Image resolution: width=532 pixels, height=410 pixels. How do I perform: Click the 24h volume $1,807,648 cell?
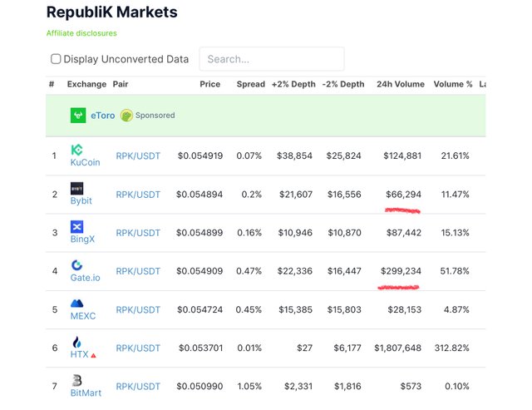click(397, 348)
